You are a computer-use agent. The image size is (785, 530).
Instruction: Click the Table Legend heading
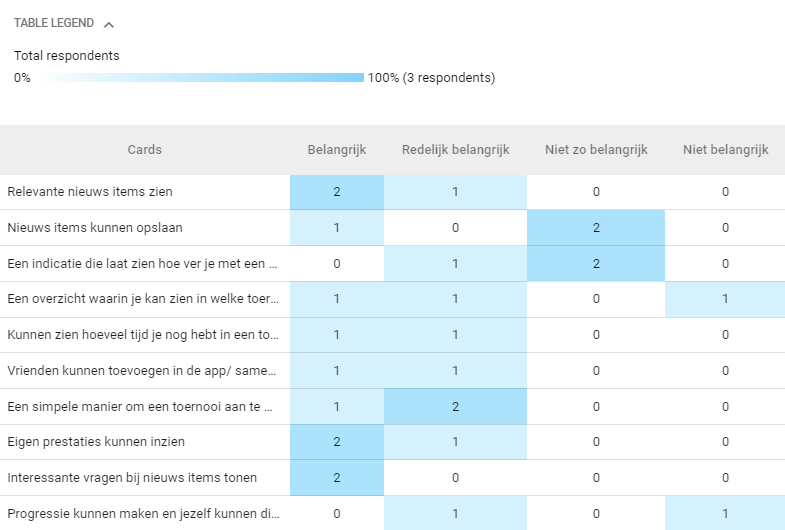coord(54,23)
